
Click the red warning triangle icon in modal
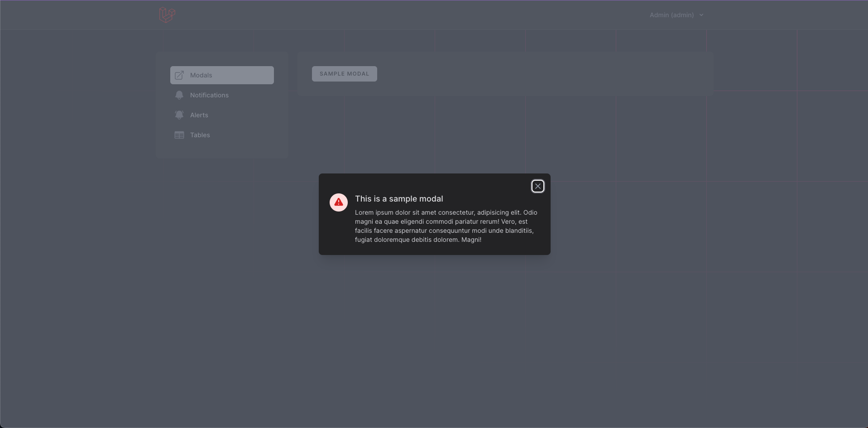[339, 202]
